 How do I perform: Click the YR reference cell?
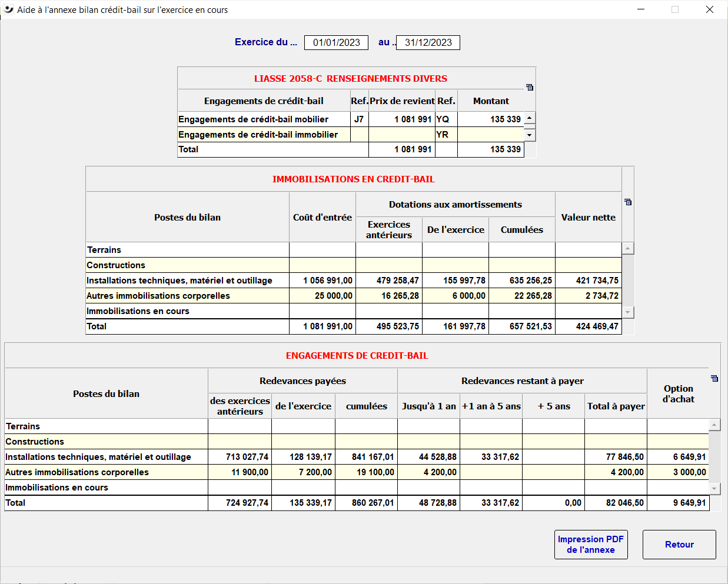446,135
